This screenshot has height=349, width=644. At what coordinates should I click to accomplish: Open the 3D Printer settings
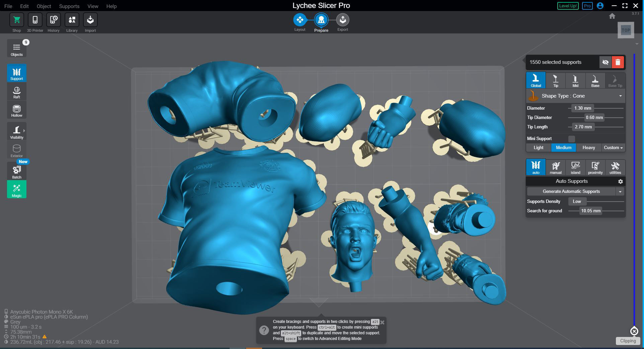pos(35,20)
